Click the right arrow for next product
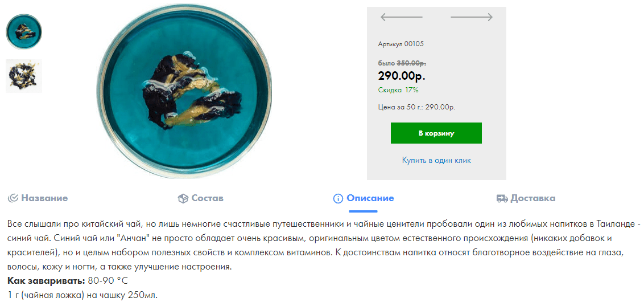644x306 pixels. 472,17
